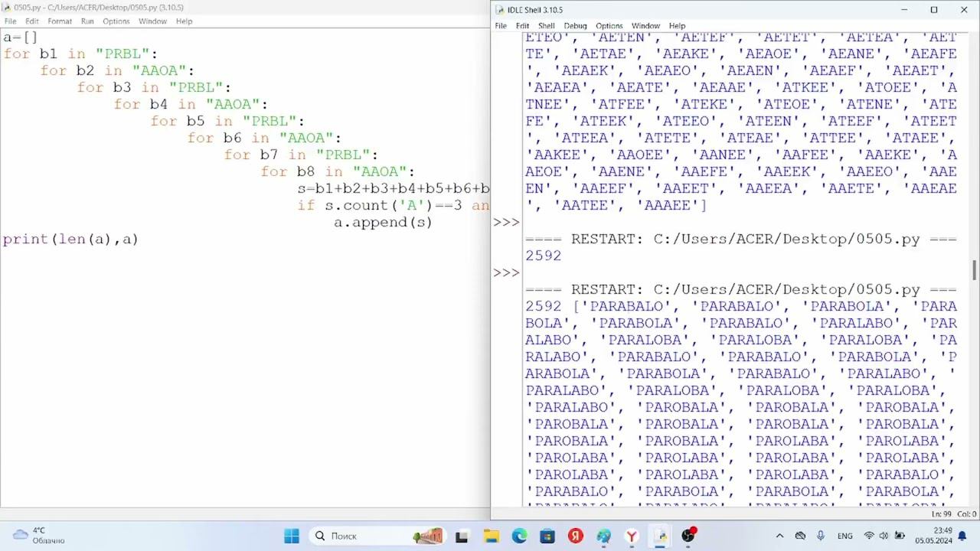The width and height of the screenshot is (980, 551).
Task: Open the red Yandex app on taskbar
Action: click(x=576, y=536)
